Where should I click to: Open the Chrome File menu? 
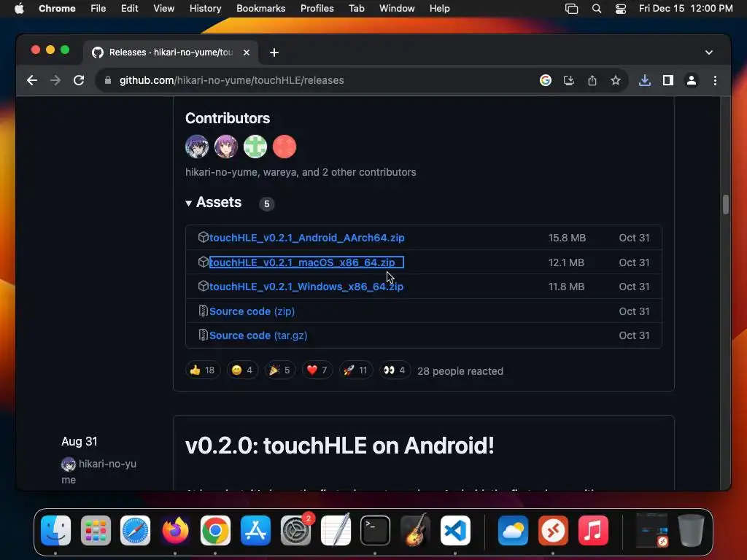pyautogui.click(x=98, y=9)
